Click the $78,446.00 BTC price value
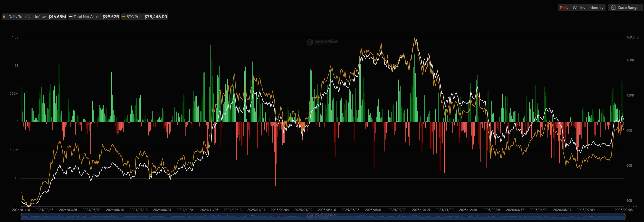The image size is (644, 222). pos(156,17)
